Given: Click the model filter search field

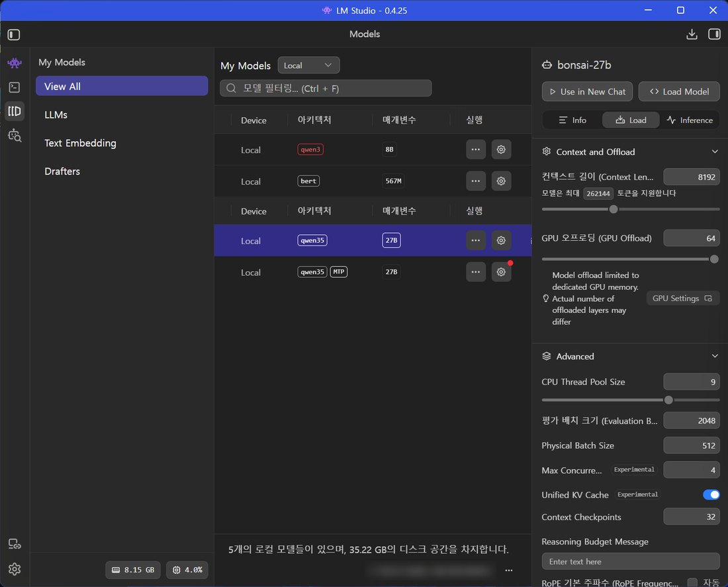Looking at the screenshot, I should click(326, 88).
